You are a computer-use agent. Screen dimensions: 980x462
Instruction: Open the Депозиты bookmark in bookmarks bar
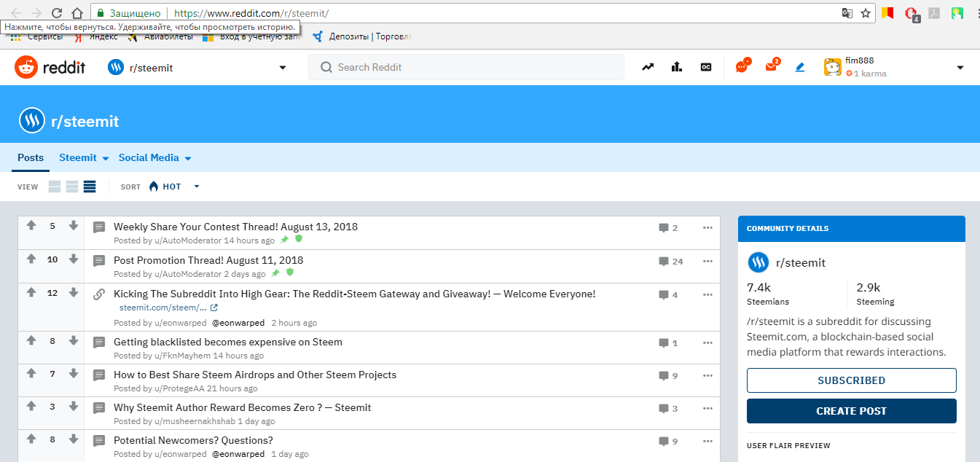click(361, 36)
